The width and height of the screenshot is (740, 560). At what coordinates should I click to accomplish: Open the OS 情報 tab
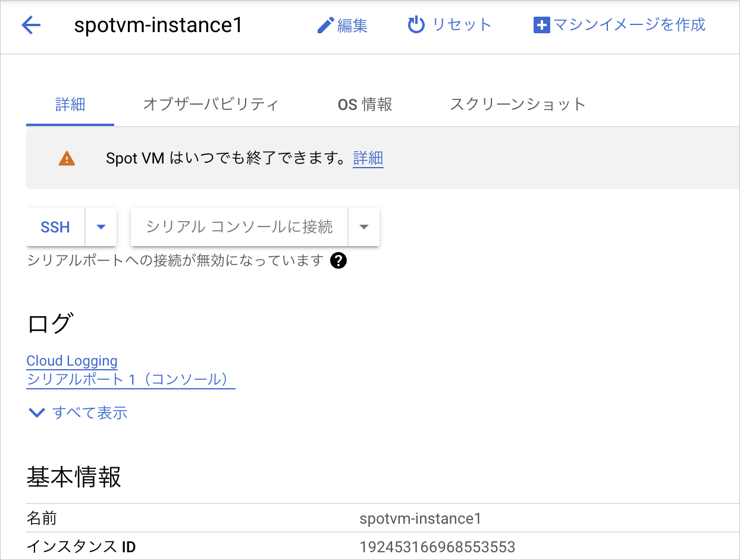coord(363,104)
